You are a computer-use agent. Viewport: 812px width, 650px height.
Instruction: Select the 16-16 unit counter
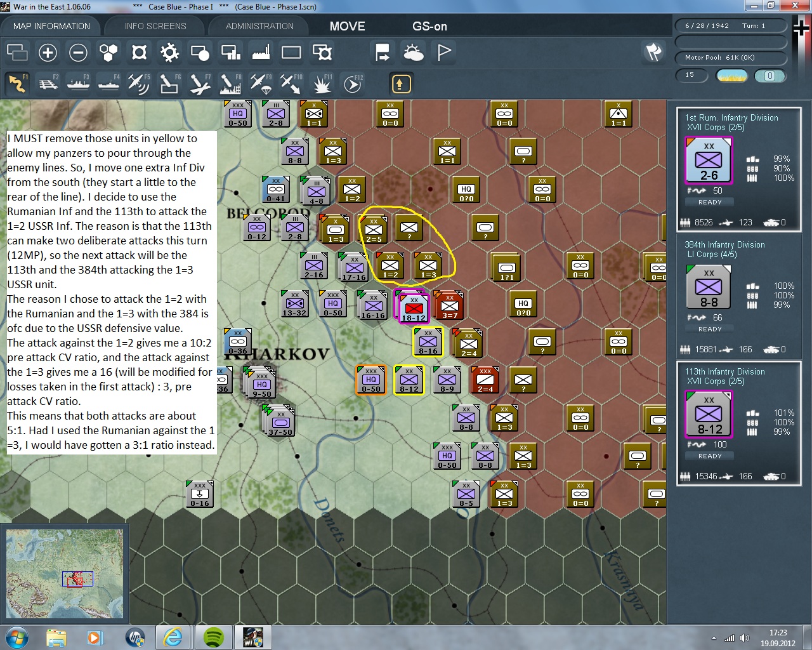[373, 305]
